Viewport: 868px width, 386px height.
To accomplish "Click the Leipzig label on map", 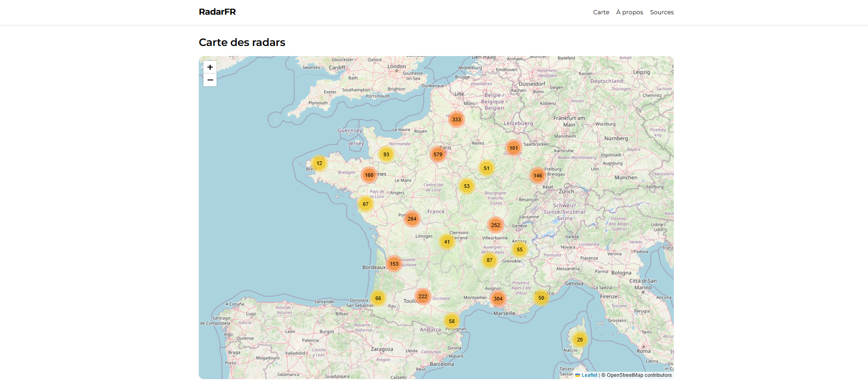I will [x=641, y=72].
